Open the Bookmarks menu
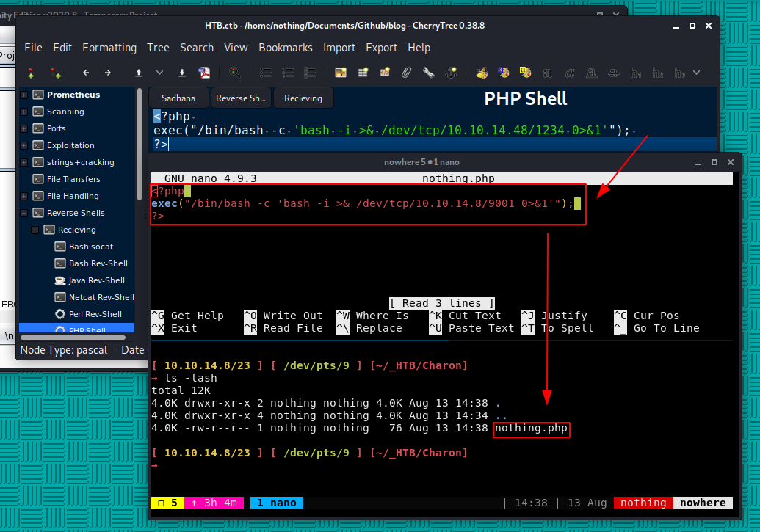 pos(286,48)
